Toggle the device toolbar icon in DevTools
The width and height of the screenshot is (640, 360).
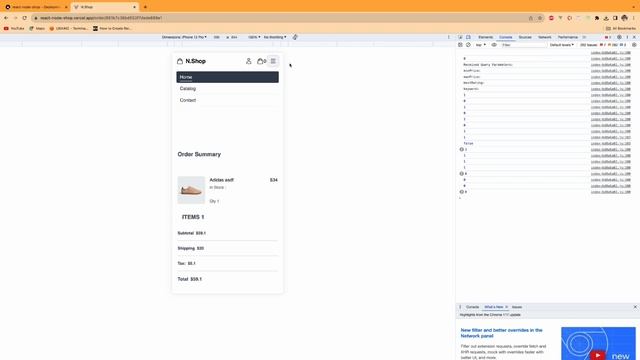468,37
